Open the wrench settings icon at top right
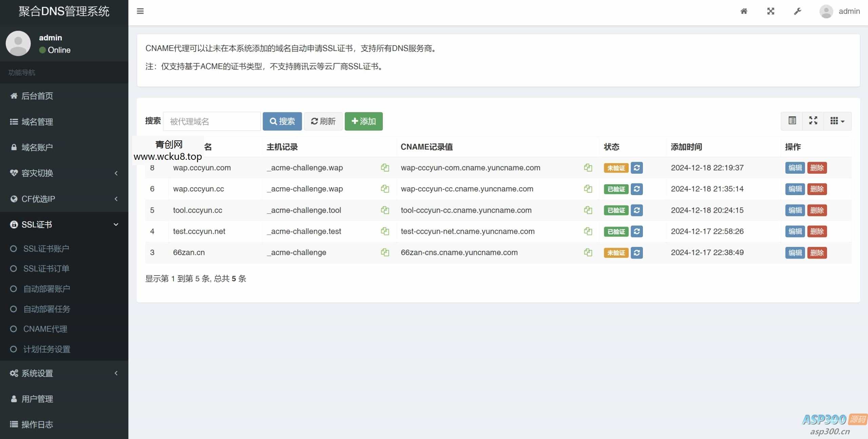868x439 pixels. click(x=797, y=11)
